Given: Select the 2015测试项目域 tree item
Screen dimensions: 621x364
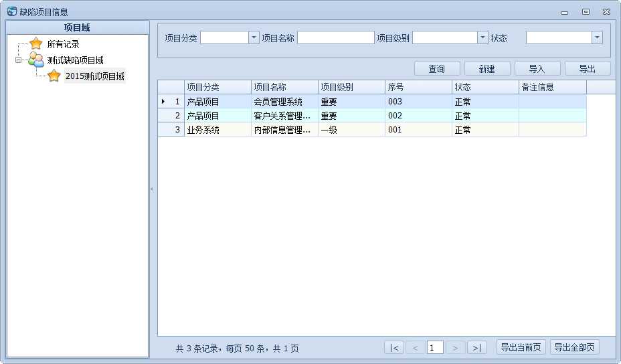Looking at the screenshot, I should click(94, 76).
